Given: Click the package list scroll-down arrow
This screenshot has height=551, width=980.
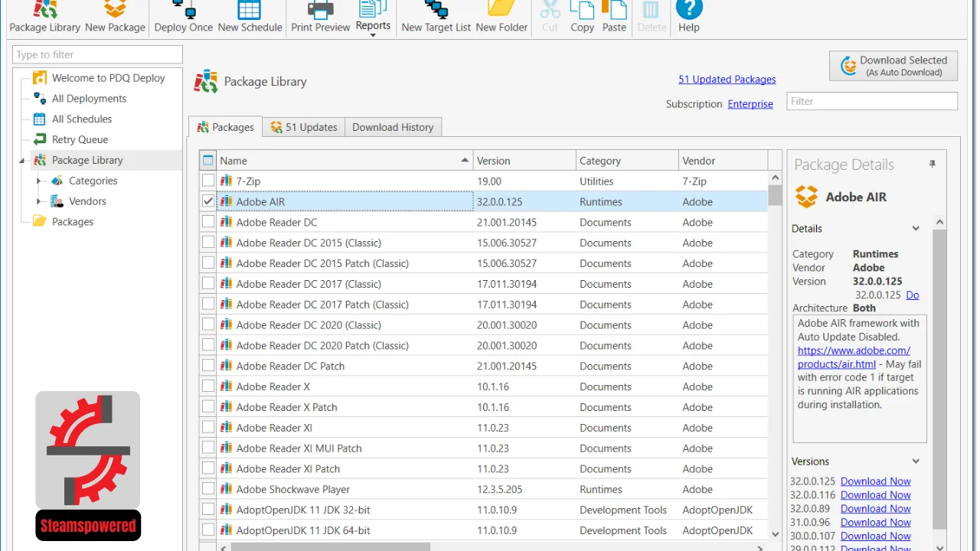Looking at the screenshot, I should pyautogui.click(x=775, y=534).
